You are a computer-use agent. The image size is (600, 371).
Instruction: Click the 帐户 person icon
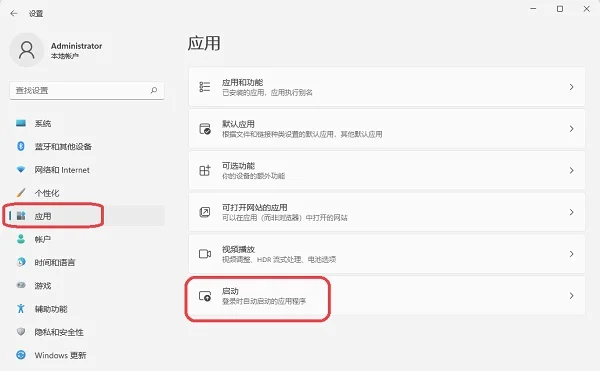pos(21,239)
